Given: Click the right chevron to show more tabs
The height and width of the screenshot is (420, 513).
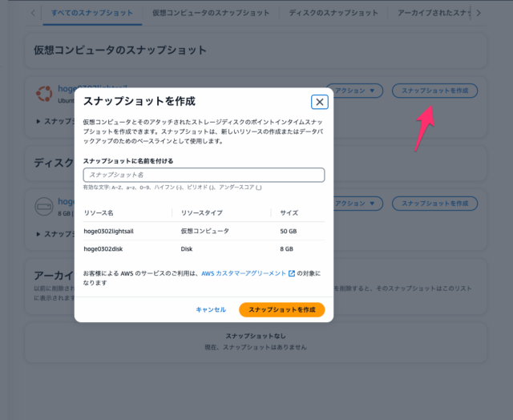Looking at the screenshot, I should [x=479, y=13].
